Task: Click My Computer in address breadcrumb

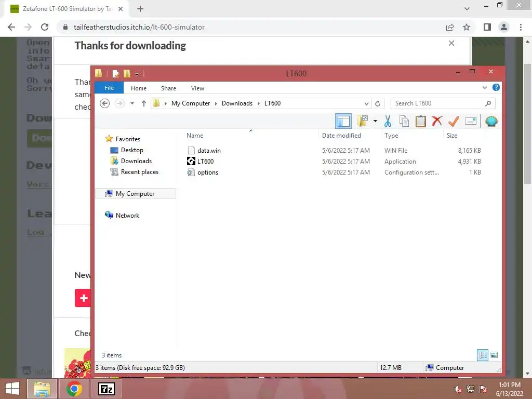Action: [190, 103]
